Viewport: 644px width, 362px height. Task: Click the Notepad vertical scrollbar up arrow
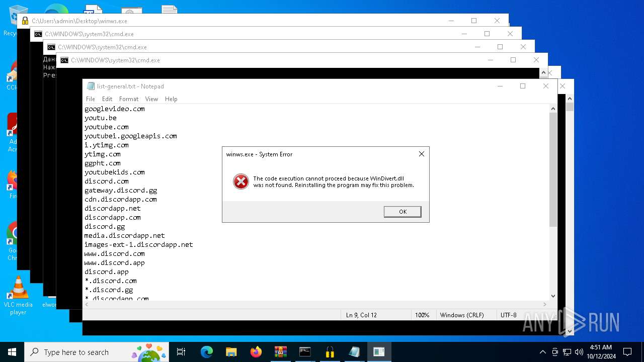coord(553,109)
